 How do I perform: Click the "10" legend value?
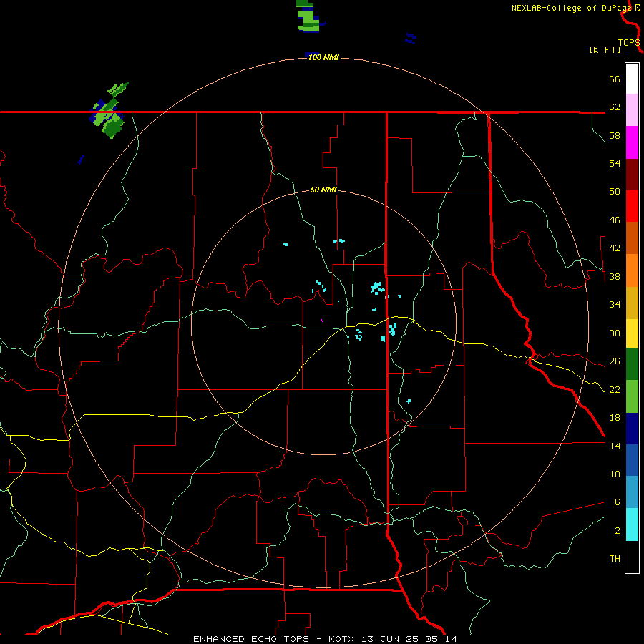pos(615,474)
